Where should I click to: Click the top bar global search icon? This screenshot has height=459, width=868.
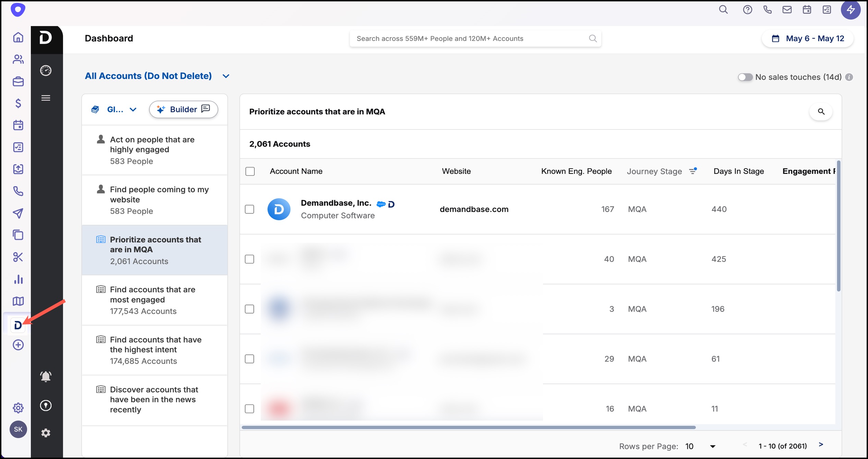pyautogui.click(x=723, y=10)
